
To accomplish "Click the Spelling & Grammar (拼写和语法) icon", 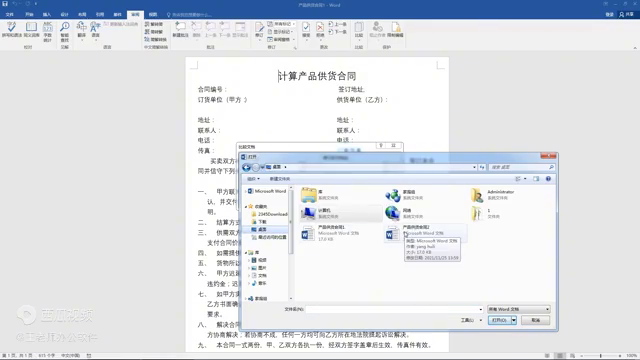I will tap(11, 30).
